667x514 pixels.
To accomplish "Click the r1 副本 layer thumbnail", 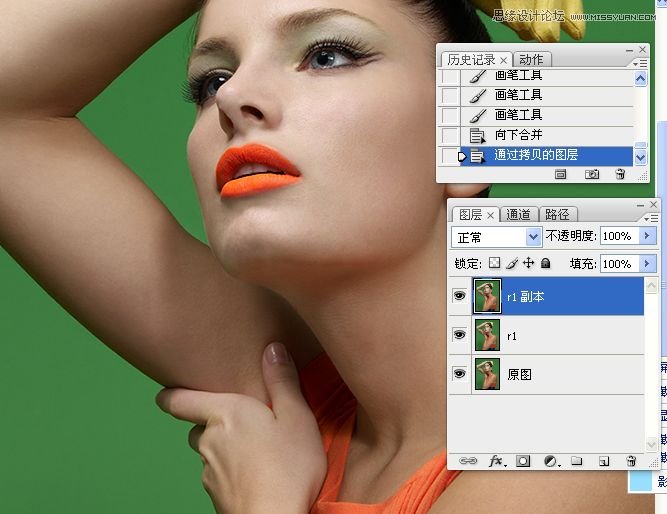I will click(487, 296).
